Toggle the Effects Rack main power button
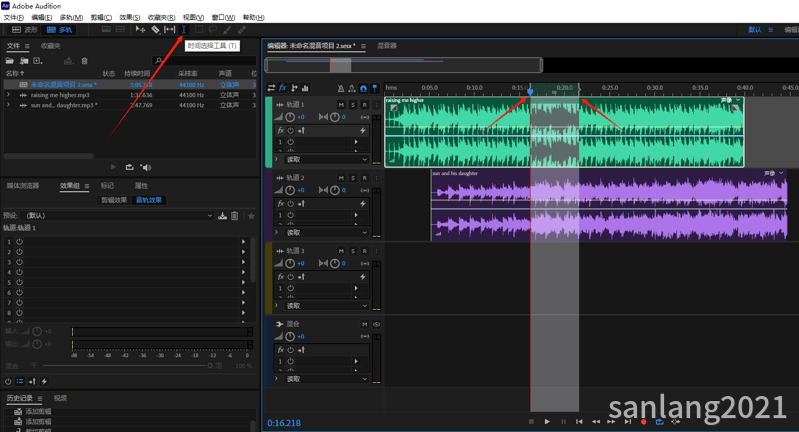This screenshot has width=799, height=432. (x=8, y=381)
